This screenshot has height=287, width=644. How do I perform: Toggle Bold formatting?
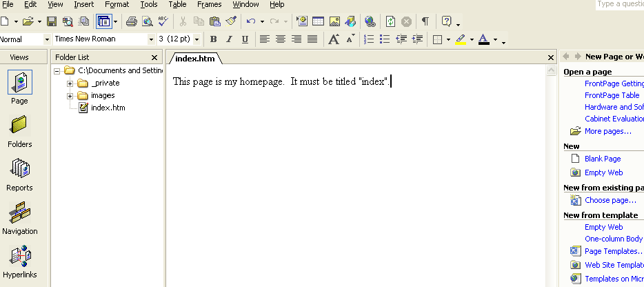(214, 39)
